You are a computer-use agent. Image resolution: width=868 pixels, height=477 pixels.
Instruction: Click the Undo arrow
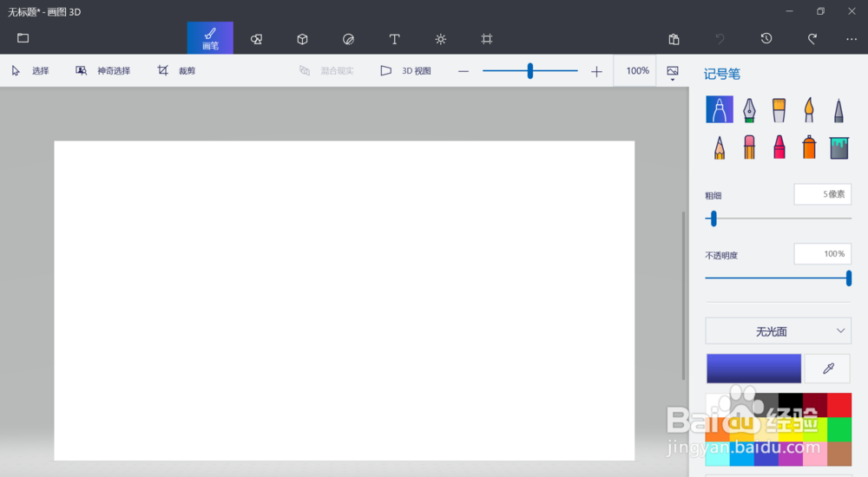pos(720,39)
